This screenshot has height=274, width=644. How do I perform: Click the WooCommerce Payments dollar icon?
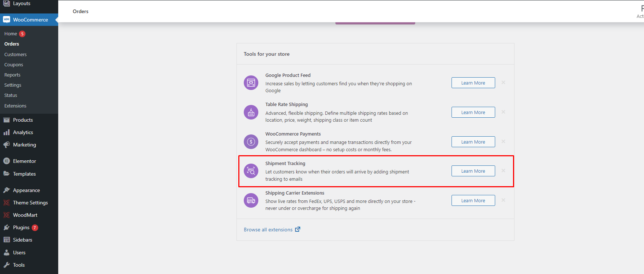point(251,142)
